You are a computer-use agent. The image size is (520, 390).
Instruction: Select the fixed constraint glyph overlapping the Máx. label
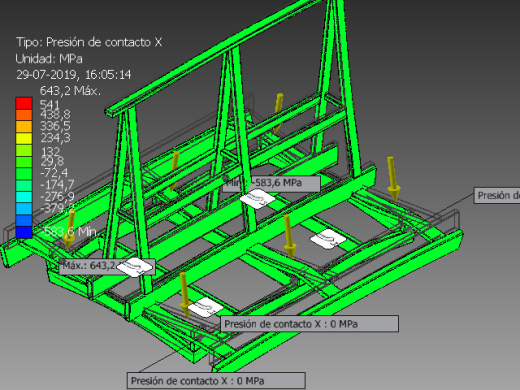(135, 267)
